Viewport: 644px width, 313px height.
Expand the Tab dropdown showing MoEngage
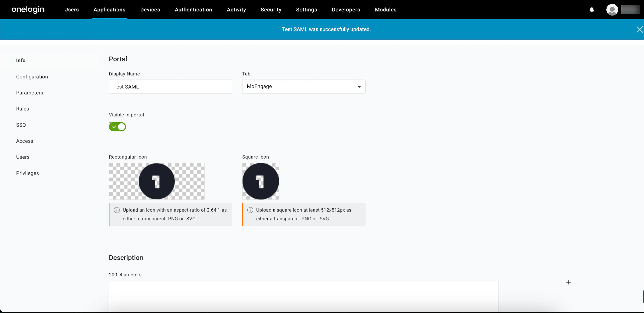click(303, 87)
